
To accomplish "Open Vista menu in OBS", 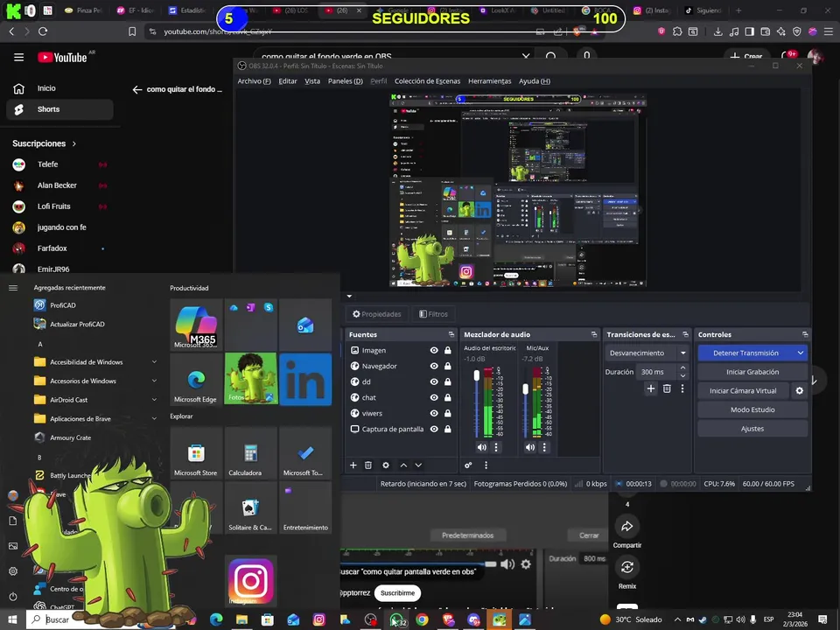I will (x=312, y=80).
